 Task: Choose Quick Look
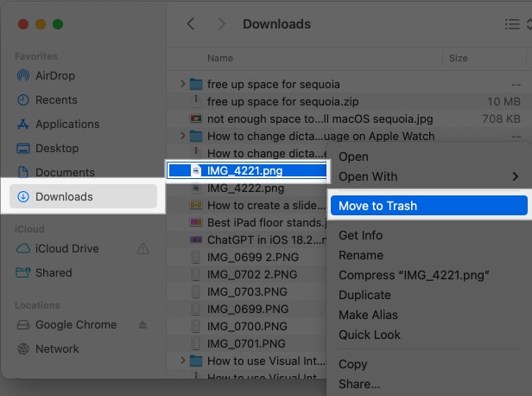(370, 335)
